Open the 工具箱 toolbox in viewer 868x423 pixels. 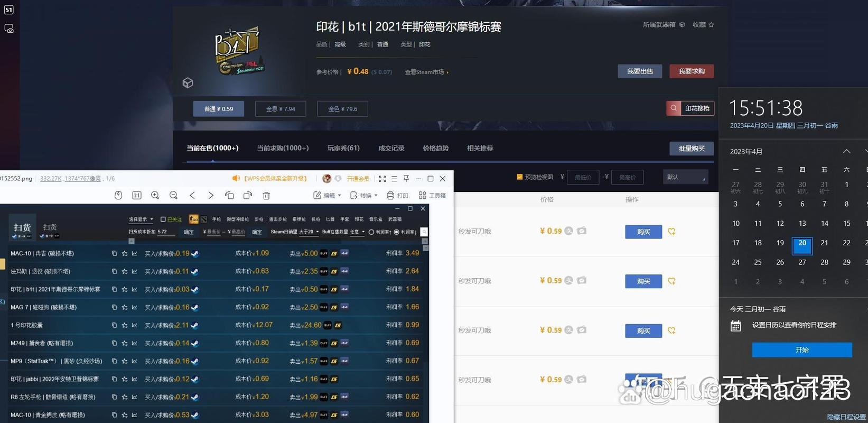432,195
